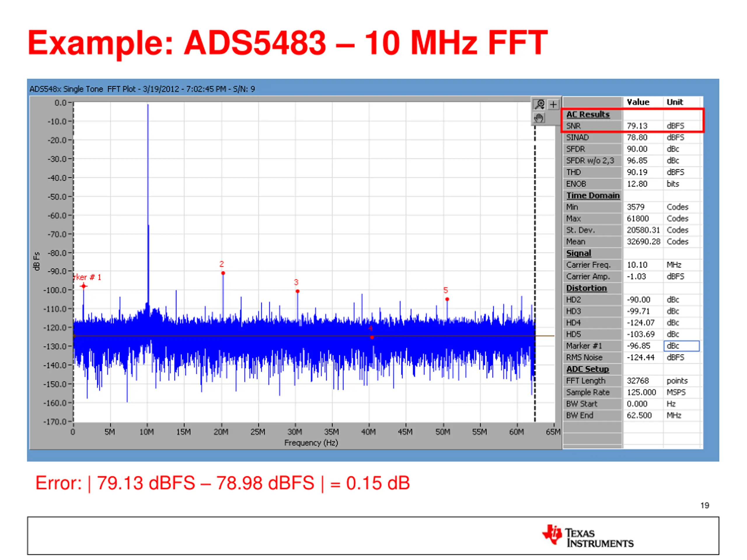This screenshot has width=747, height=560.
Task: Click the Mean value 32690.28
Action: tap(643, 242)
